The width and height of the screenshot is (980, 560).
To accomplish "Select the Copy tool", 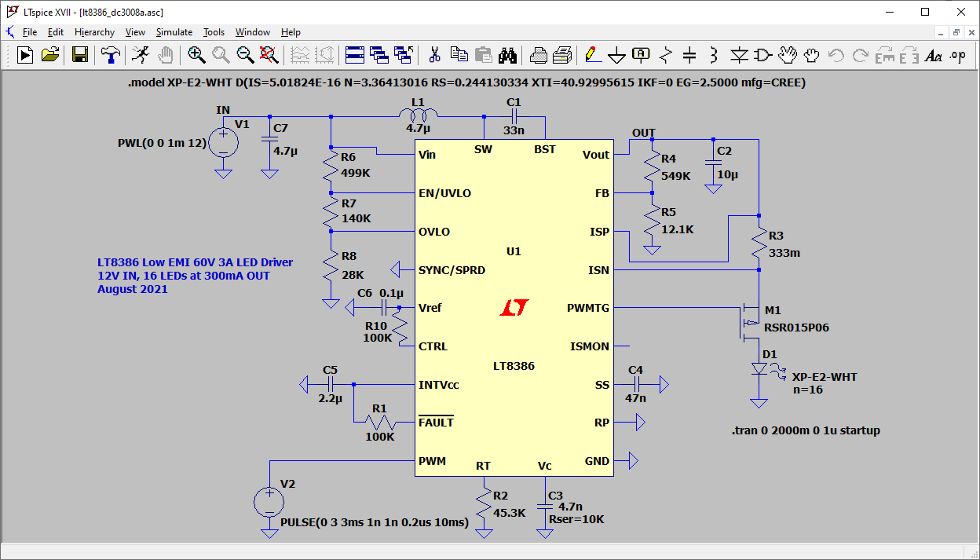I will point(459,54).
